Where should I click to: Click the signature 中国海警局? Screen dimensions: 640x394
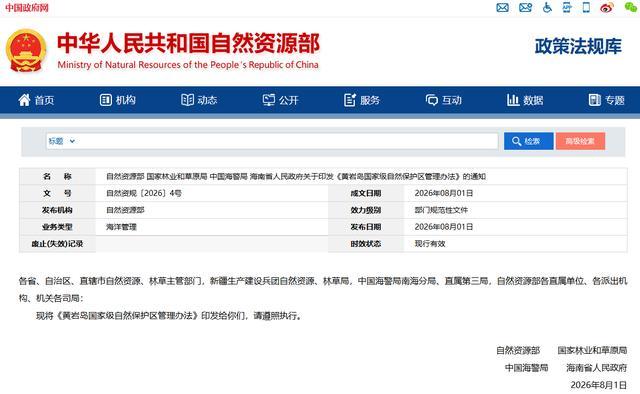point(527,368)
